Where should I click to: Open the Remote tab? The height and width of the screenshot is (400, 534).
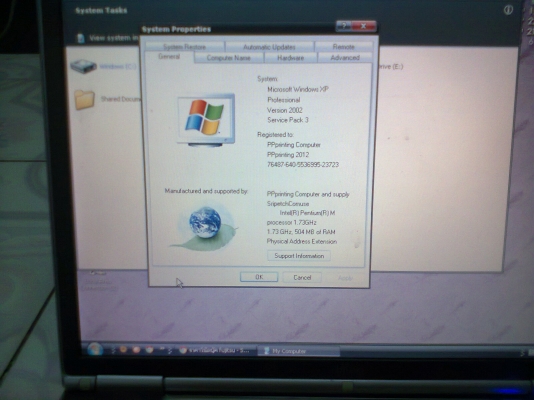pos(343,47)
